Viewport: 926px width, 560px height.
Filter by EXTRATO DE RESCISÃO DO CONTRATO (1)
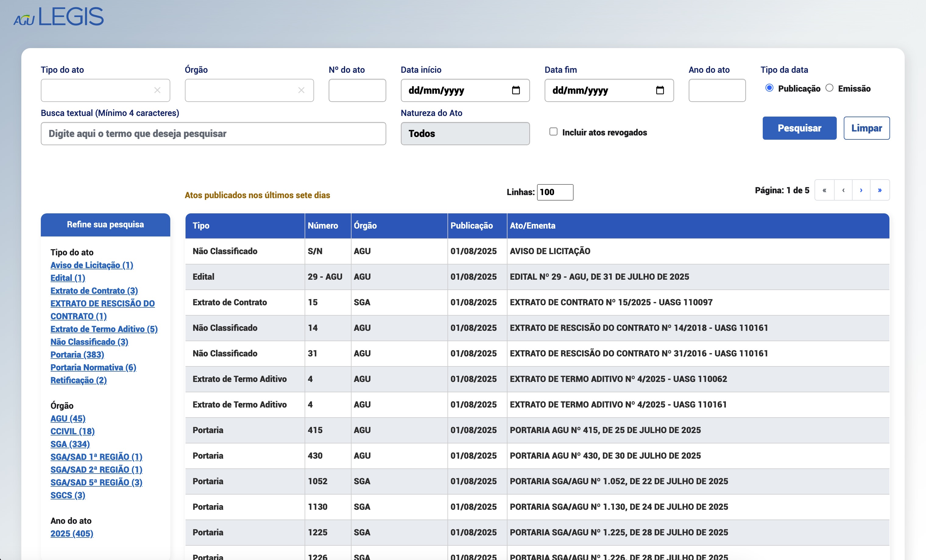103,310
